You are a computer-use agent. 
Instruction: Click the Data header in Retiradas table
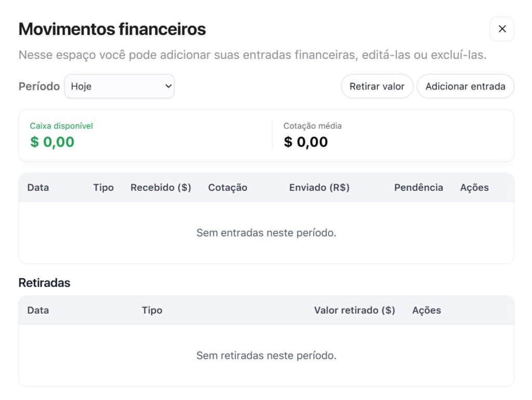tap(38, 311)
